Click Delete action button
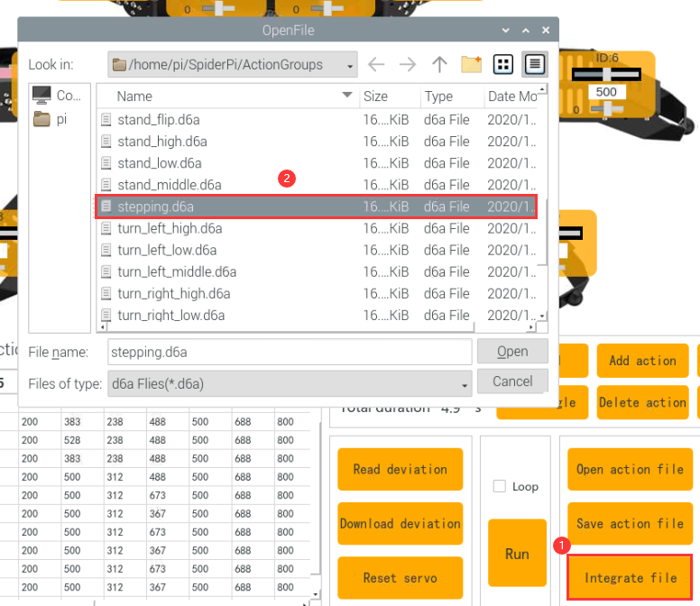The width and height of the screenshot is (700, 606). click(643, 402)
